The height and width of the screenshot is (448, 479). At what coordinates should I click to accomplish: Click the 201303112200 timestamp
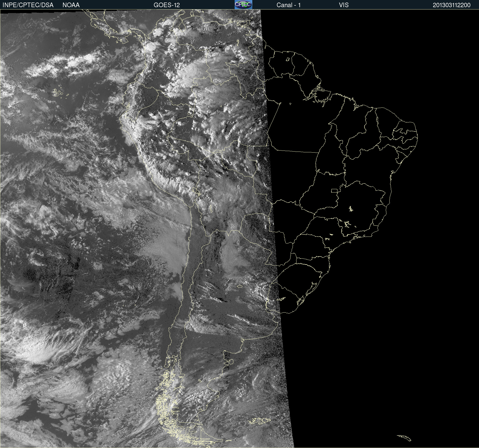[x=452, y=5]
